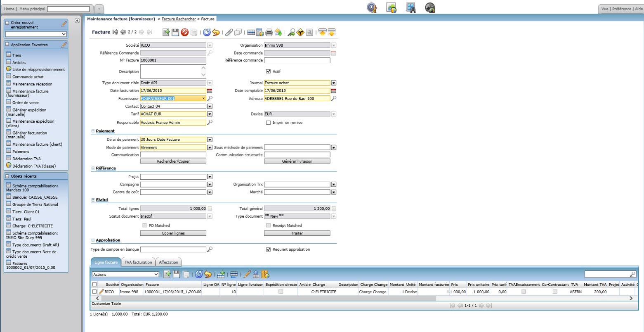This screenshot has width=644, height=332.
Task: Toggle the Actif checkbox
Action: [x=269, y=71]
